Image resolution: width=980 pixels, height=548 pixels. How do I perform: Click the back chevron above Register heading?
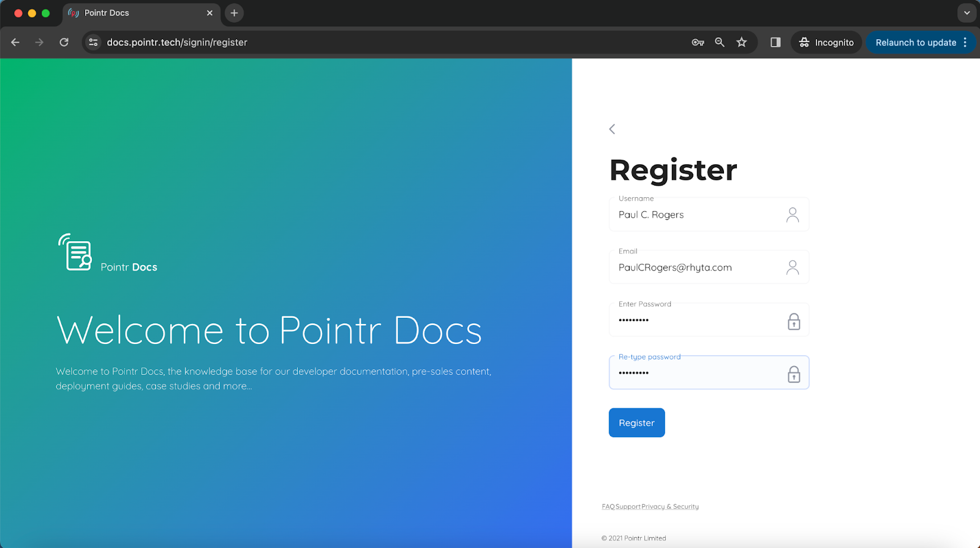point(612,129)
